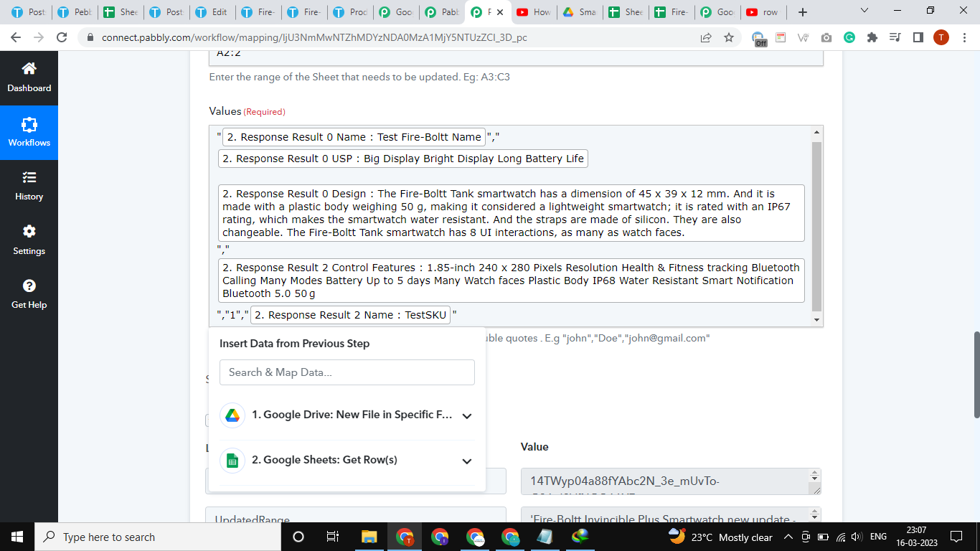This screenshot has width=980, height=551.
Task: Click the Google Drive icon in the data panel
Action: tap(232, 415)
